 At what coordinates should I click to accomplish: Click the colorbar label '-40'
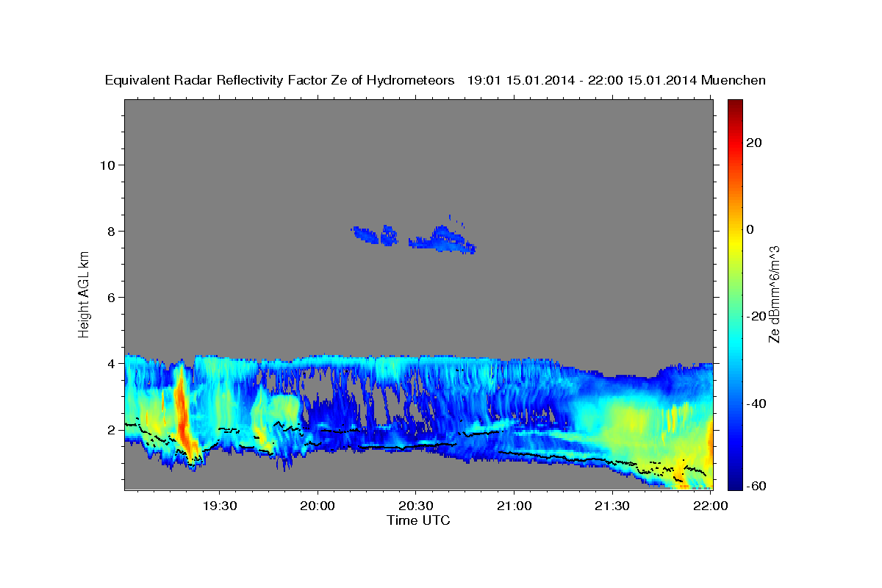click(755, 404)
